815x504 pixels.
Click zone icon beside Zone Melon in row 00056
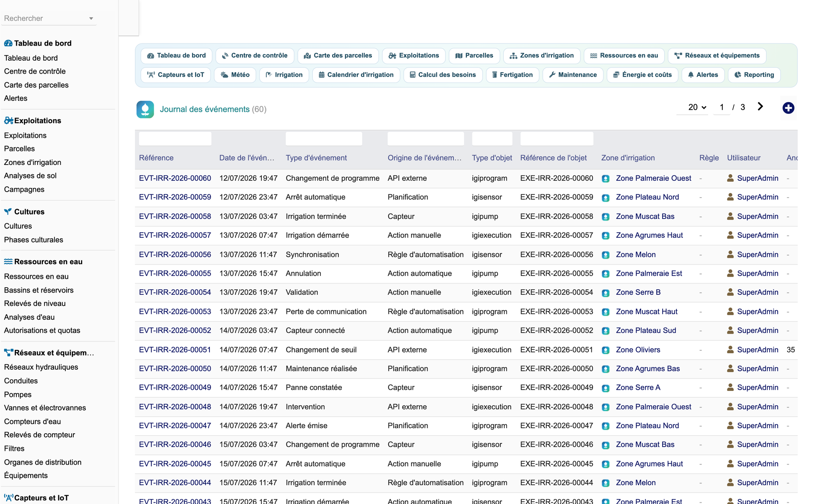[x=606, y=255]
